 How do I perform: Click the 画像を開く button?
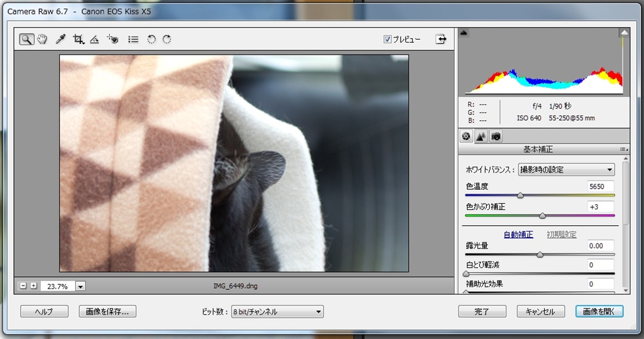point(599,311)
